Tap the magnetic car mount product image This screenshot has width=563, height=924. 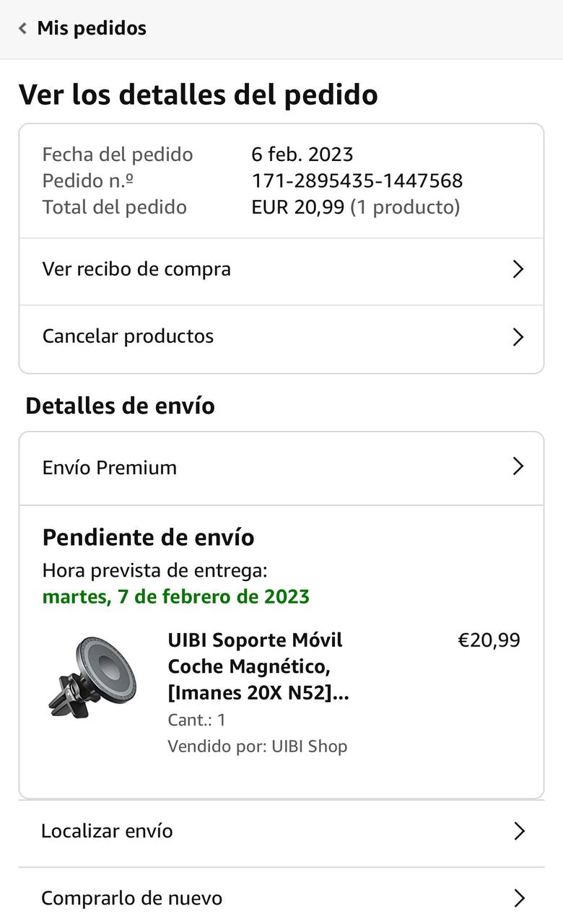[x=92, y=676]
